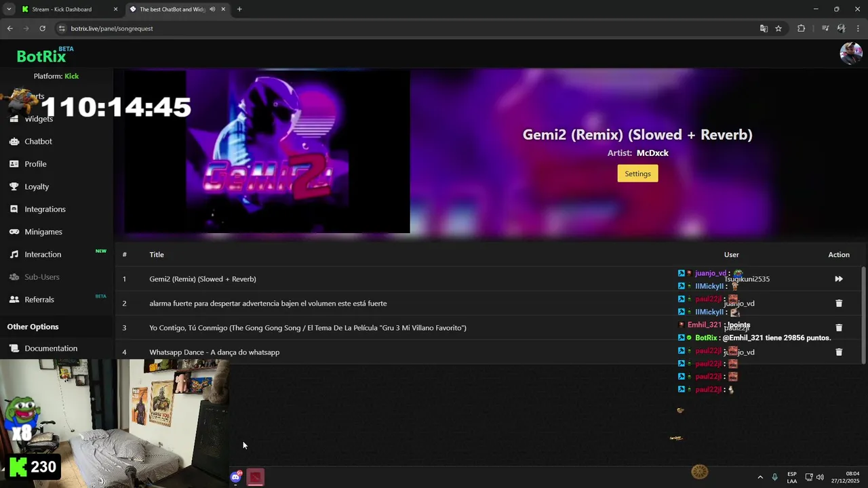Open the ESP LAA language switcher
This screenshot has height=488, width=868.
pos(792,477)
